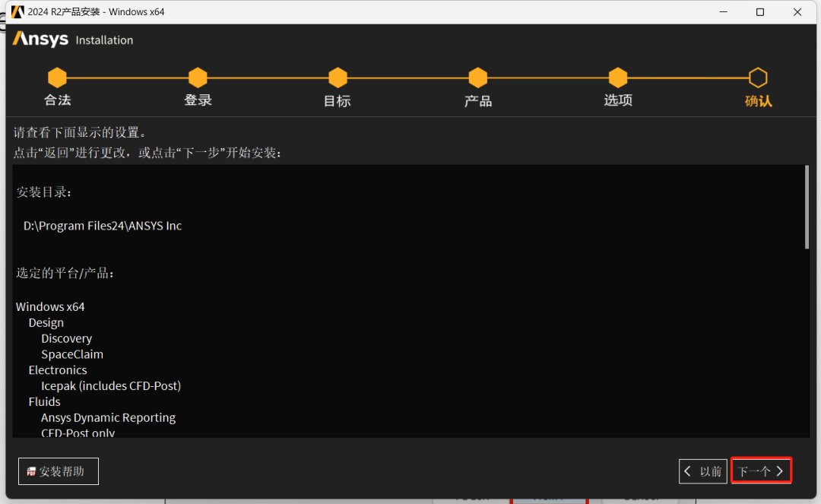The width and height of the screenshot is (821, 504).
Task: Go back with the 以前 button
Action: click(x=702, y=471)
